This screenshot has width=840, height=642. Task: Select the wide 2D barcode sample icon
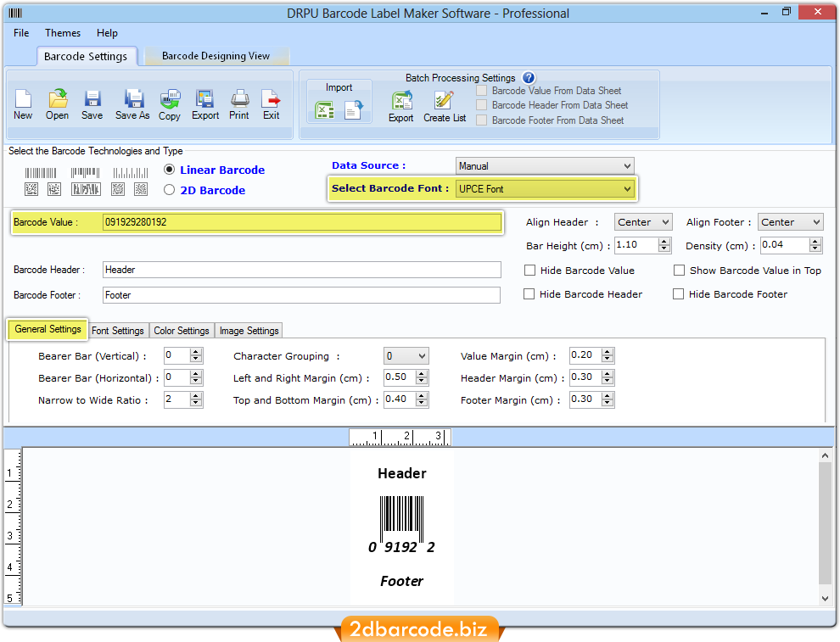pos(86,189)
